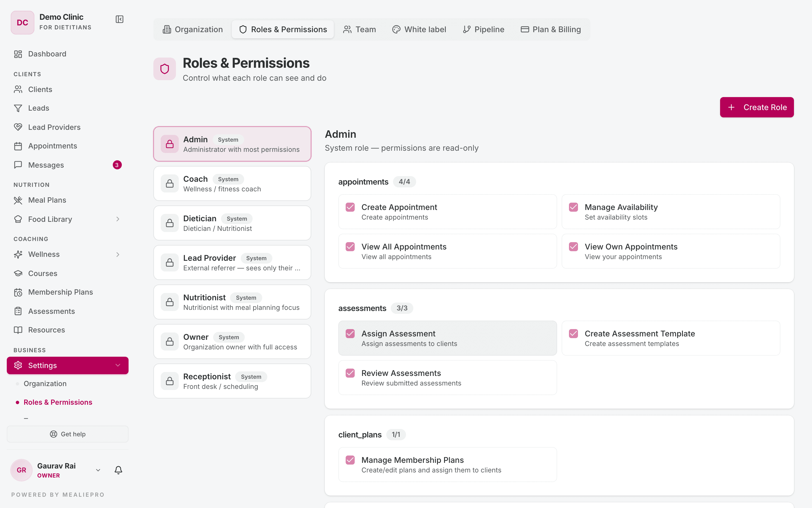Click the Get help button
The height and width of the screenshot is (508, 812).
click(67, 434)
